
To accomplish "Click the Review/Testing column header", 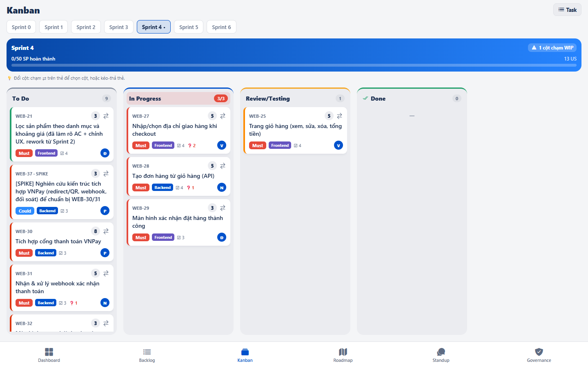I will (295, 99).
